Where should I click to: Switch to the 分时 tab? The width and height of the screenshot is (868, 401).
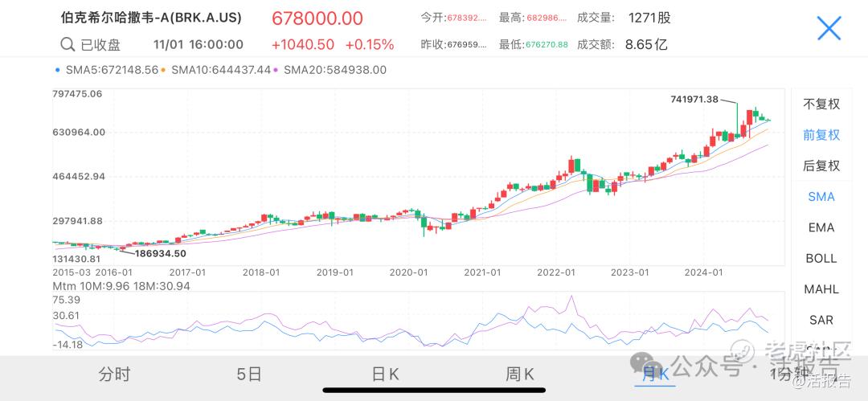(114, 374)
